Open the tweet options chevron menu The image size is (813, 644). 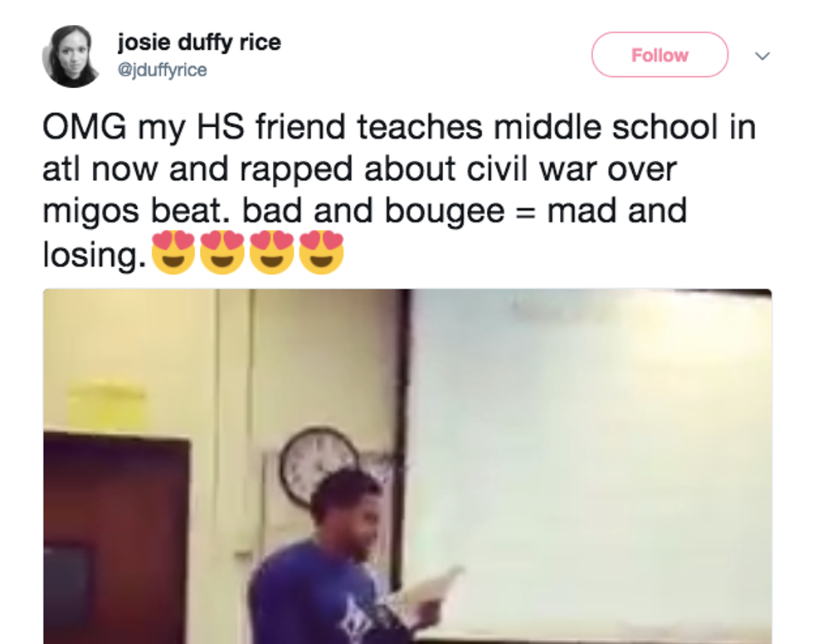762,56
